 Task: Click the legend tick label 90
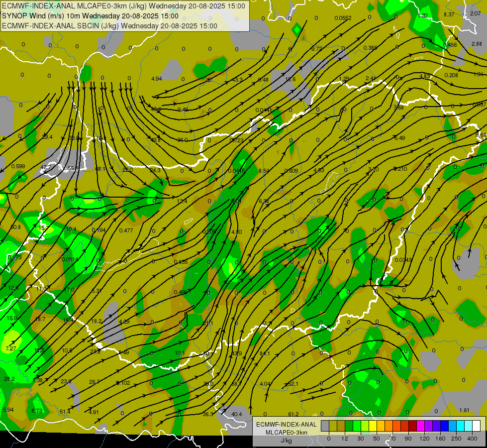tap(408, 439)
